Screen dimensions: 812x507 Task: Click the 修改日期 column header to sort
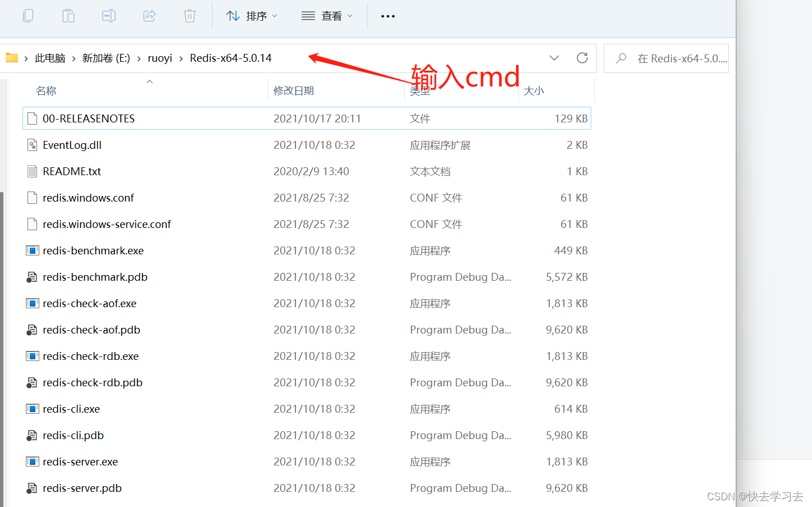point(294,90)
